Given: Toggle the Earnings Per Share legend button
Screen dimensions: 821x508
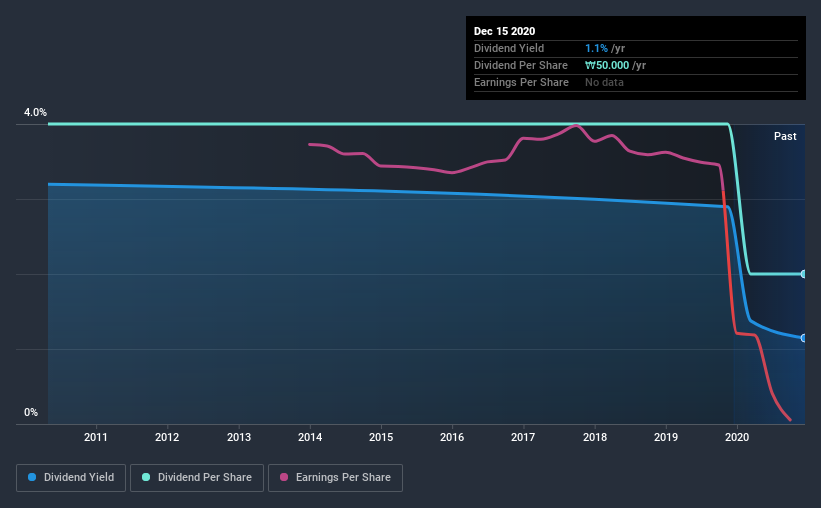Looking at the screenshot, I should tap(335, 478).
